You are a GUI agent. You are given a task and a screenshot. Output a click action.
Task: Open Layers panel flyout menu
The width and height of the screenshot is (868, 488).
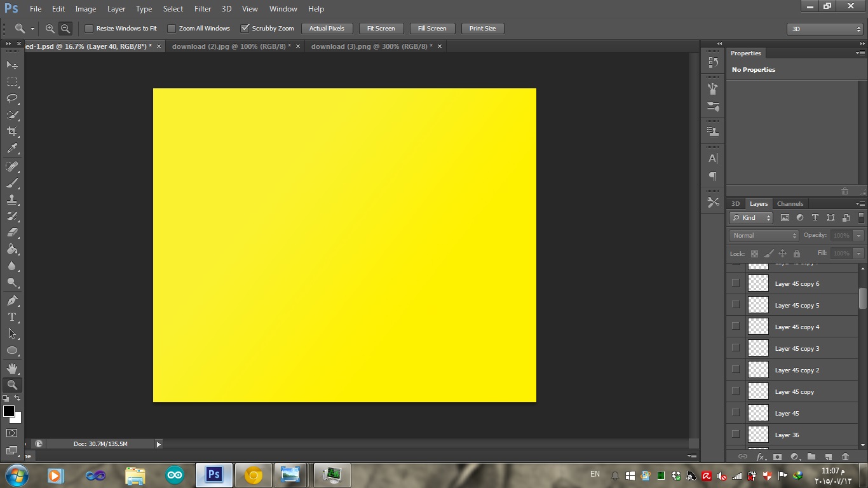860,204
